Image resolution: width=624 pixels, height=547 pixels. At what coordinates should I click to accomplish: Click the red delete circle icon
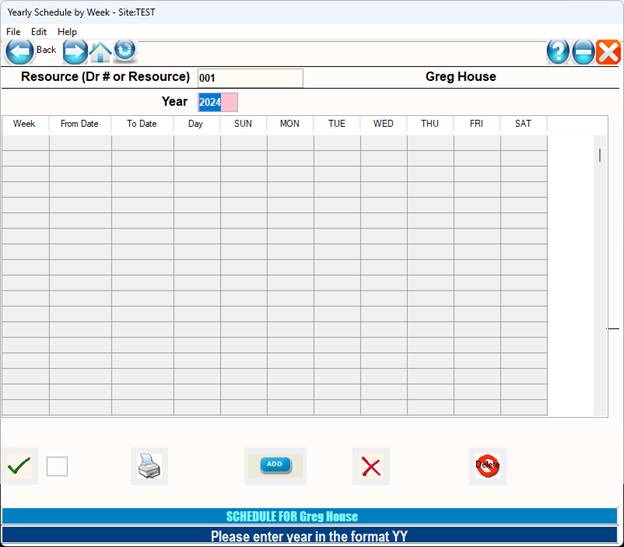tap(488, 465)
